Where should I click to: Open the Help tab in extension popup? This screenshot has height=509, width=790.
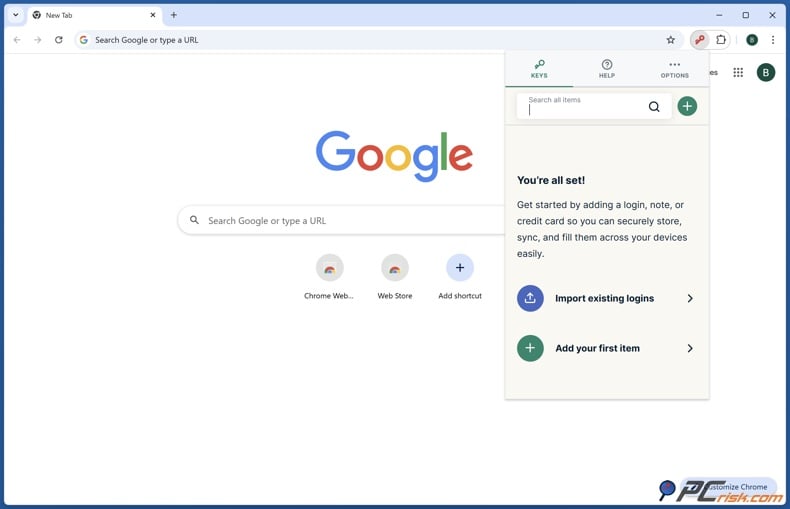(607, 69)
